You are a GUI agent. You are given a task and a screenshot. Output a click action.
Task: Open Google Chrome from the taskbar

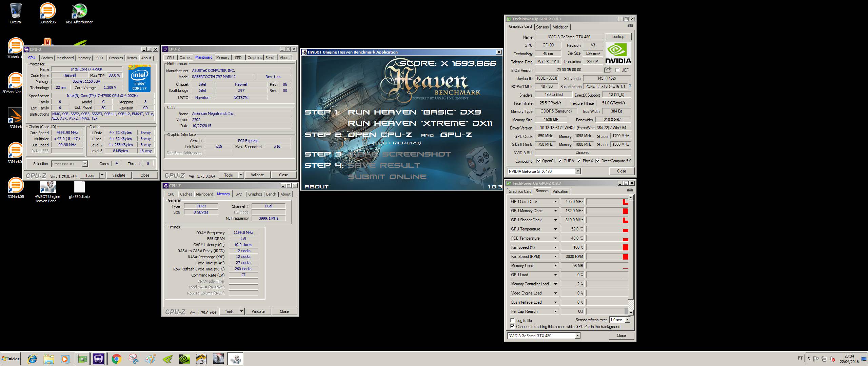116,359
